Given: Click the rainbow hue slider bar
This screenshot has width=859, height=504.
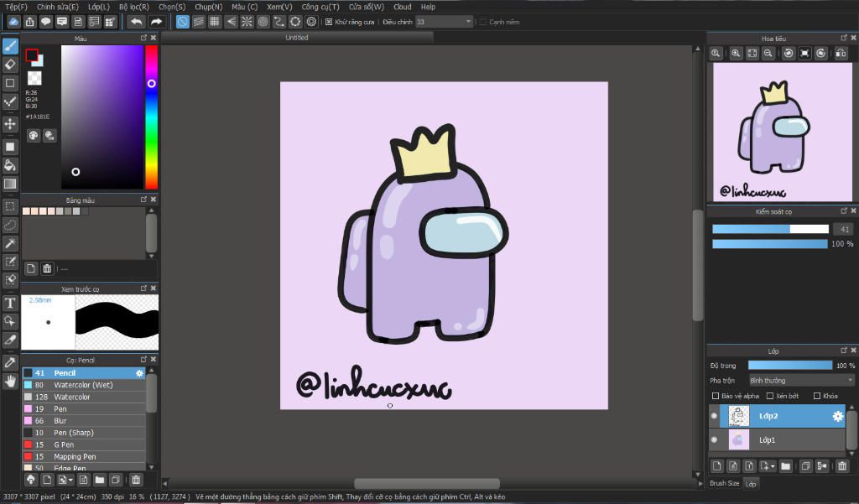Looking at the screenshot, I should coord(151,117).
